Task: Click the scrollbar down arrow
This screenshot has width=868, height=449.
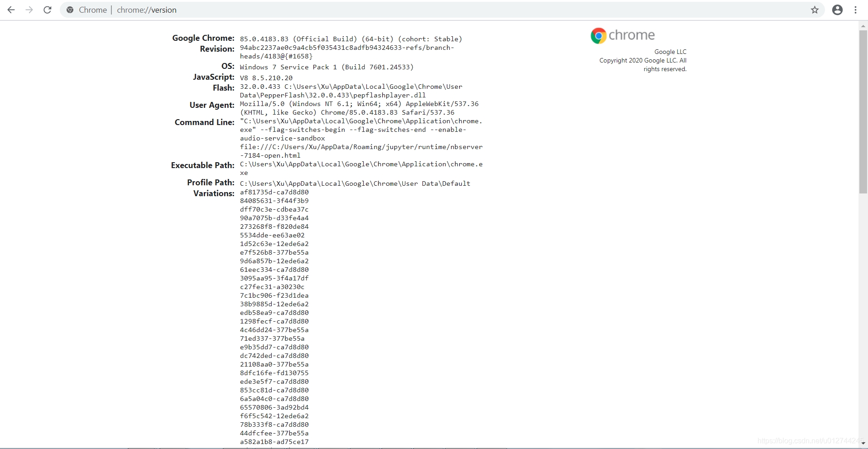Action: tap(863, 443)
